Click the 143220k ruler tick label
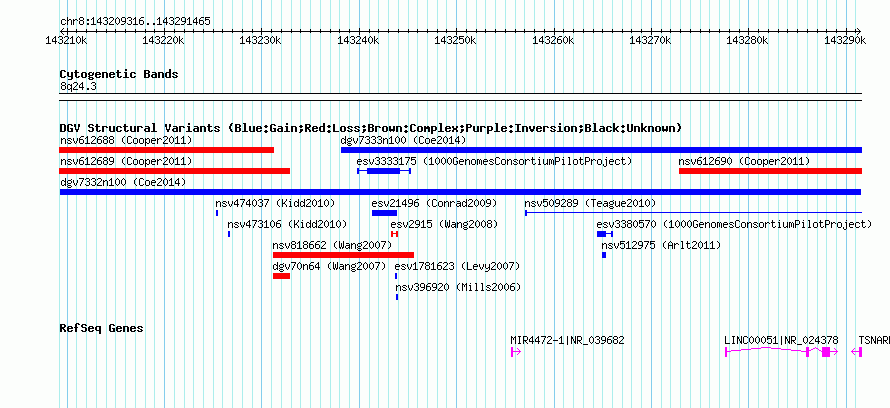The height and width of the screenshot is (408, 890). pyautogui.click(x=163, y=40)
